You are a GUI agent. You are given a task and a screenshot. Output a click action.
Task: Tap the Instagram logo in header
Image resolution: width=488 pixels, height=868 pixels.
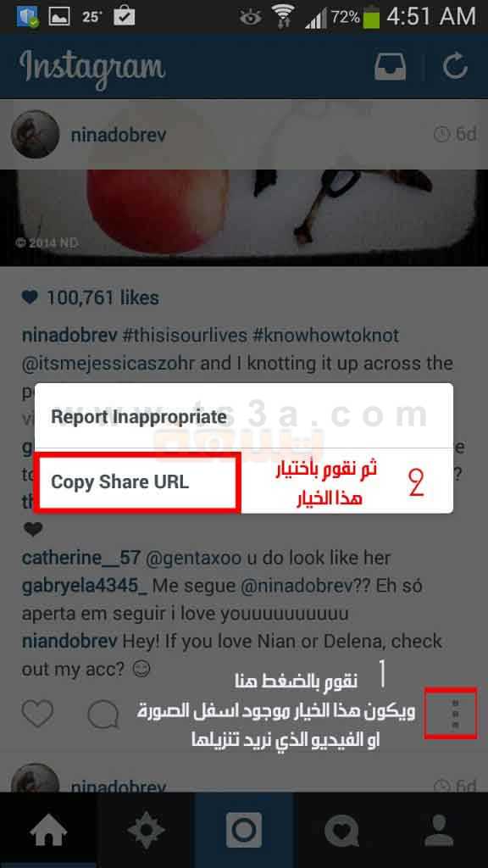(92, 66)
